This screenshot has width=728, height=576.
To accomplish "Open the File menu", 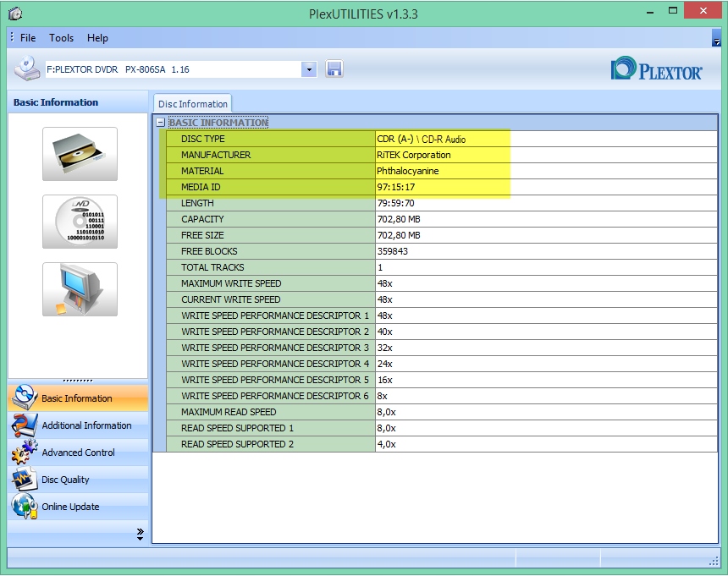I will (28, 38).
